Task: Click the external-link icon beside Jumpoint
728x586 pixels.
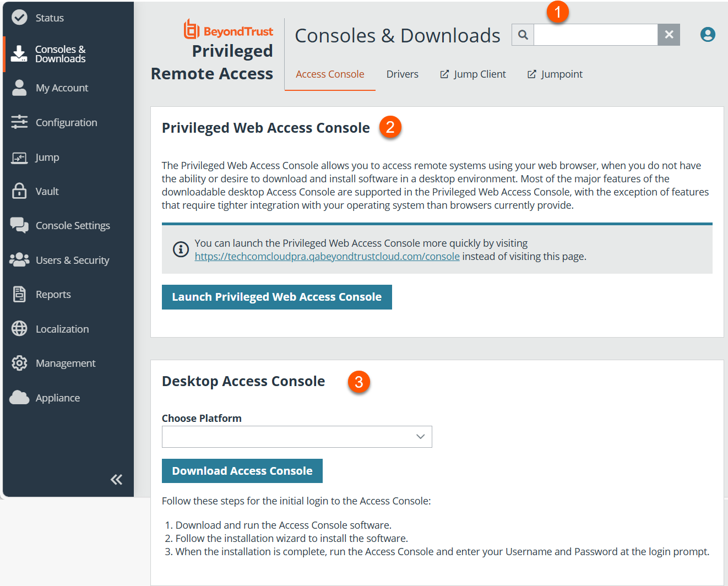Action: [532, 74]
